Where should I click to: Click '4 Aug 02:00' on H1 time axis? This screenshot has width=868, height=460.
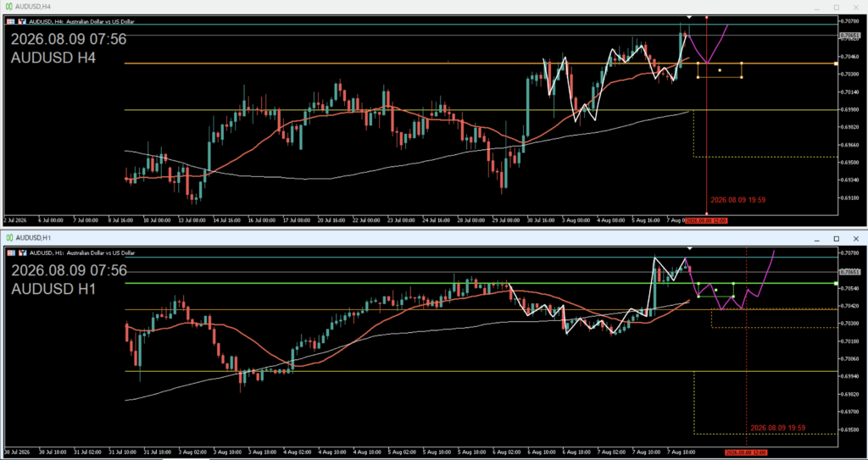click(x=296, y=452)
